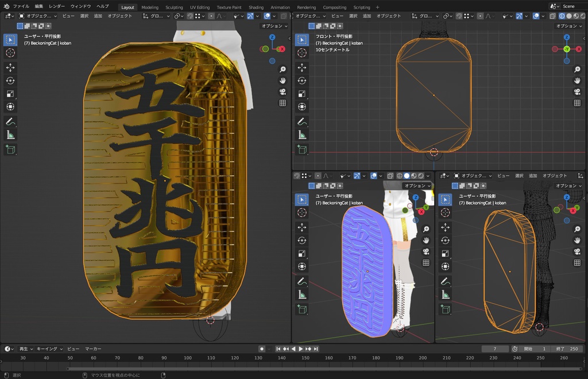Enable rendered shading in the bottom-middle viewport header

421,176
